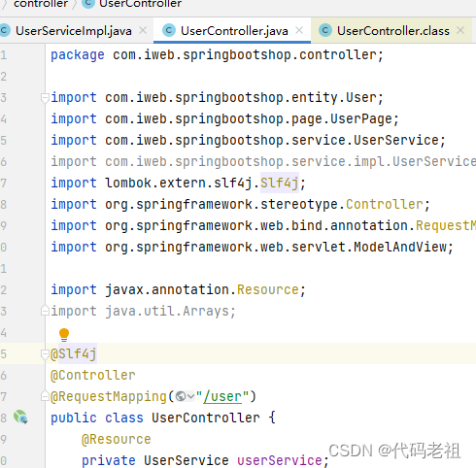Screen dimensions: 476x468
Task: Click the private keyword of the userService field
Action: tap(109, 460)
